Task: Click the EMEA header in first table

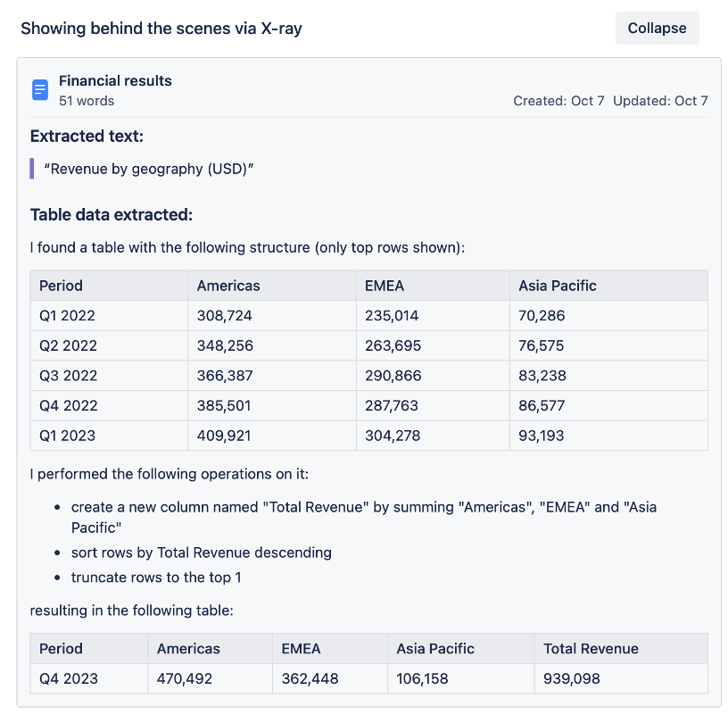Action: point(385,286)
